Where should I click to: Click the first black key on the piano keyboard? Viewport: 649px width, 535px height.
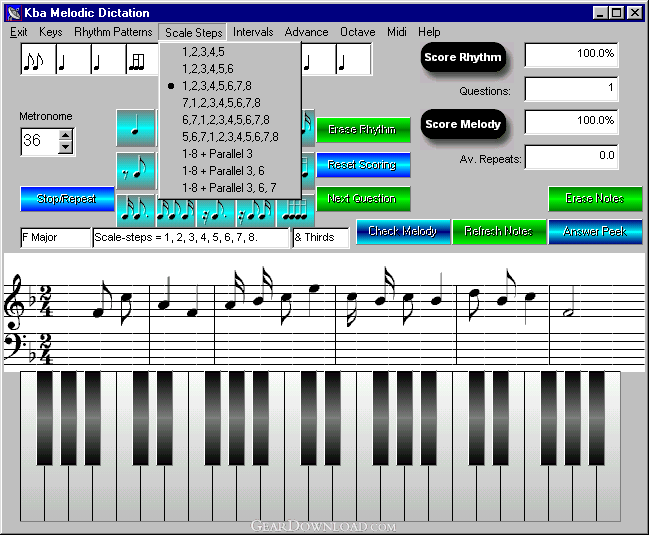(45, 418)
